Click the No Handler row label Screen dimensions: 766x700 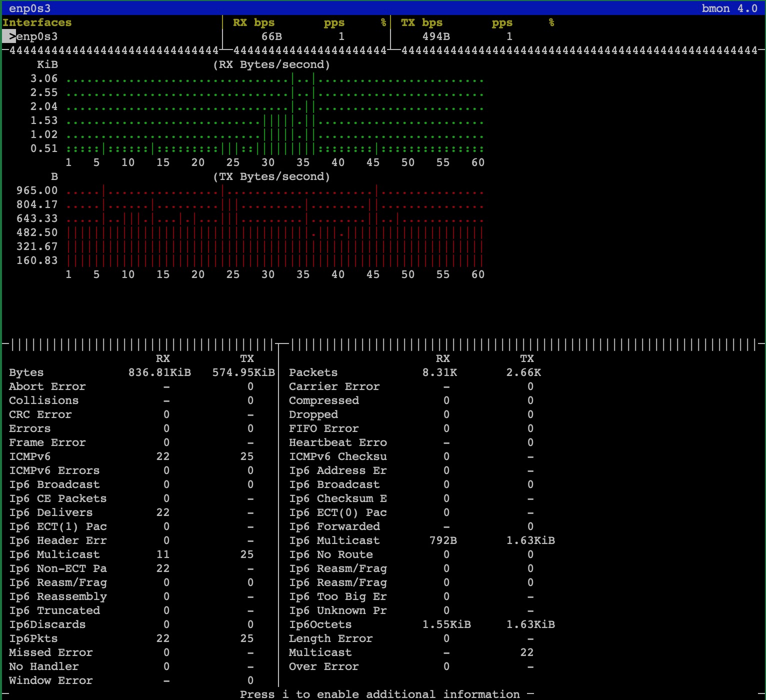[44, 666]
